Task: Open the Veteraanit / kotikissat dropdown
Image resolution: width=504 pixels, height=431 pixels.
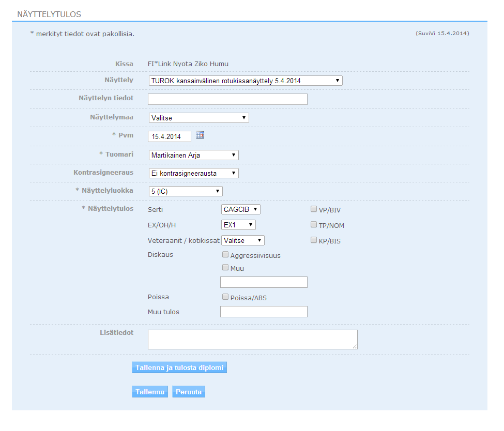Action: click(x=242, y=240)
